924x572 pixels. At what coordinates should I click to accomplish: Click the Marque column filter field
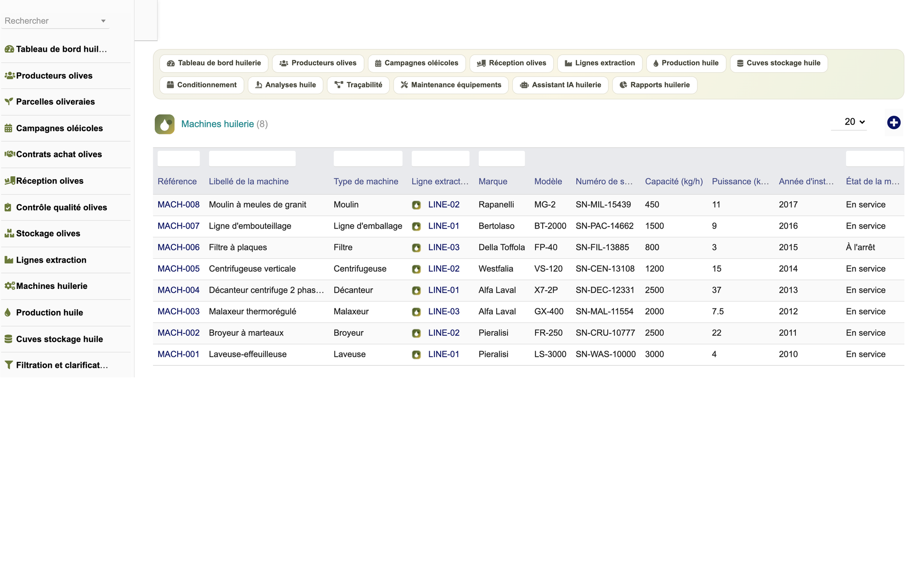click(x=502, y=159)
